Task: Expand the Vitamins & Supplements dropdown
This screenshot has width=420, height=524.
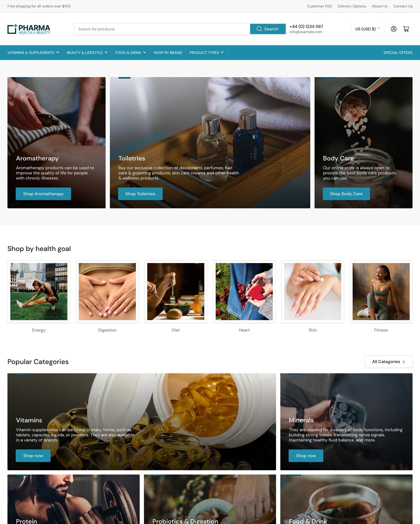Action: point(33,52)
